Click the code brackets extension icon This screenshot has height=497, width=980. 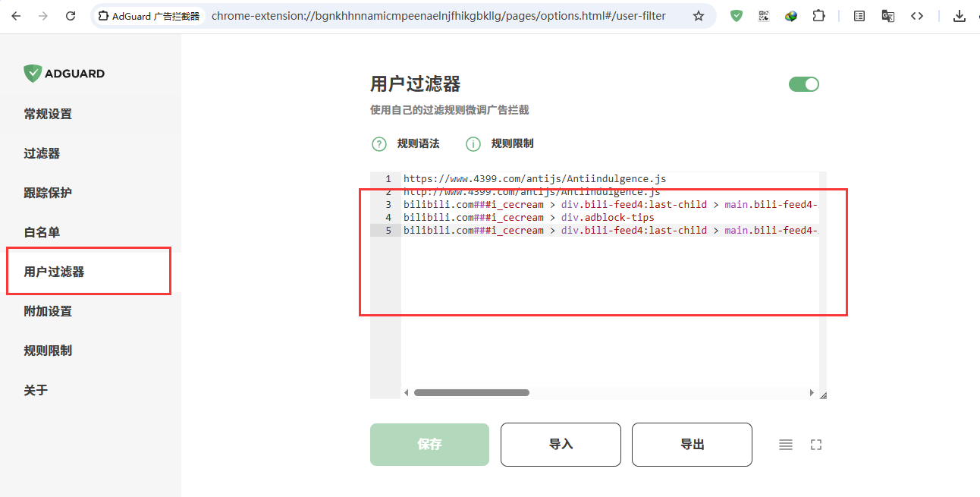point(917,16)
